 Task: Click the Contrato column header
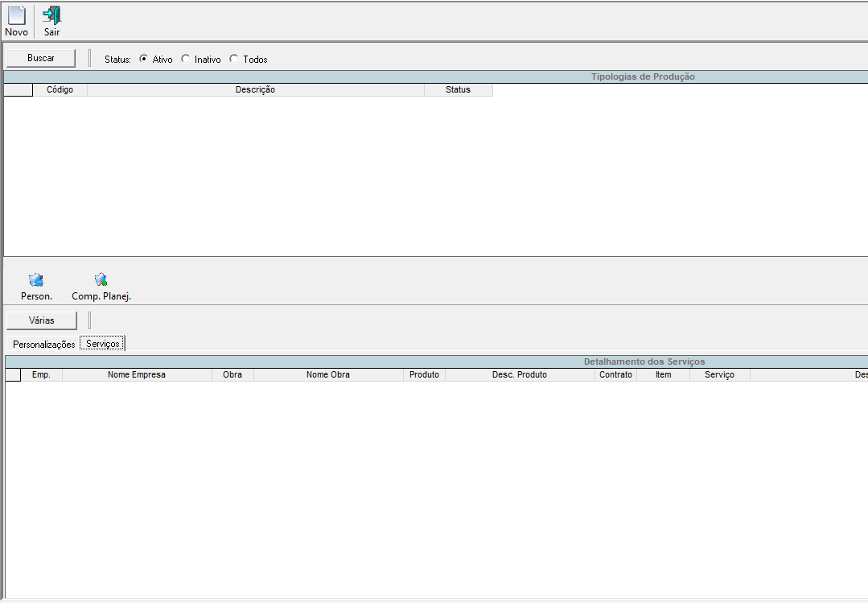point(615,375)
